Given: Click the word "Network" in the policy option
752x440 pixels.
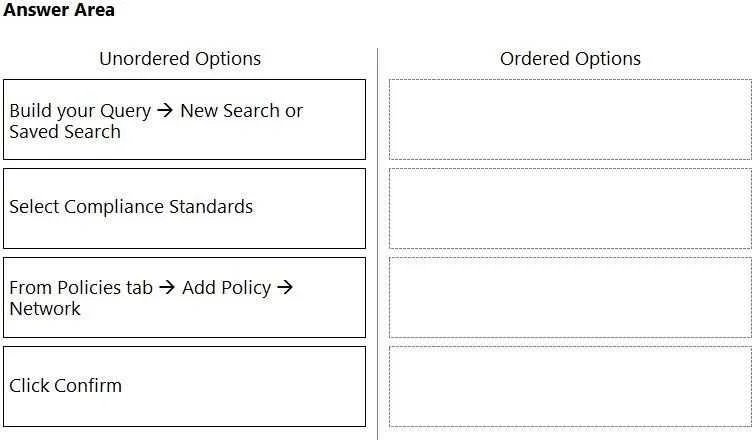Looking at the screenshot, I should pyautogui.click(x=45, y=309).
